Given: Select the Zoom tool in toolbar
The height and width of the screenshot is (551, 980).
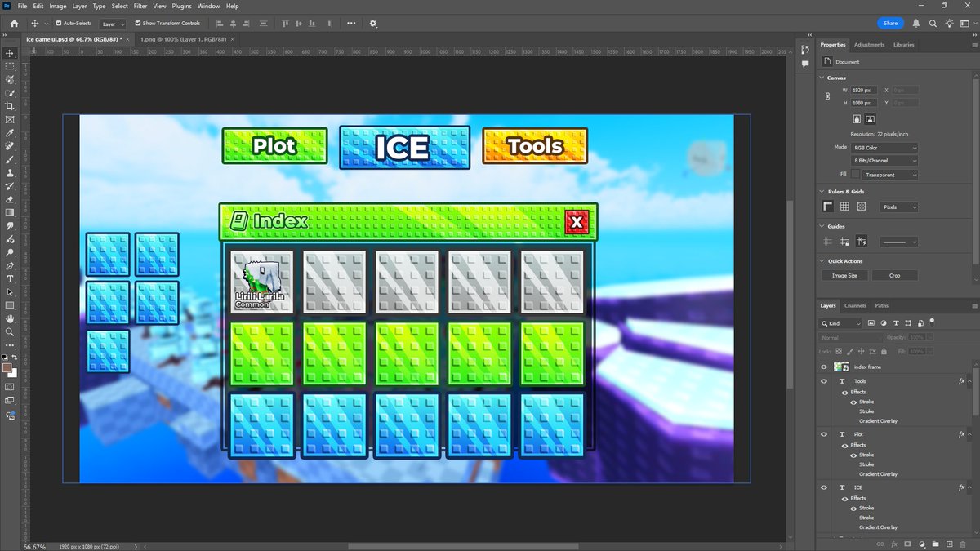Looking at the screenshot, I should (10, 332).
